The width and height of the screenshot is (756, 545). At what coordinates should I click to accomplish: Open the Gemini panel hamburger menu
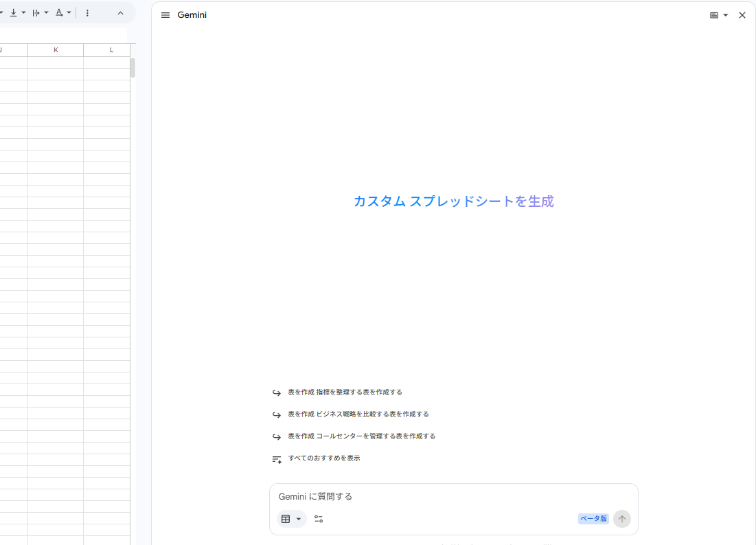[x=165, y=15]
